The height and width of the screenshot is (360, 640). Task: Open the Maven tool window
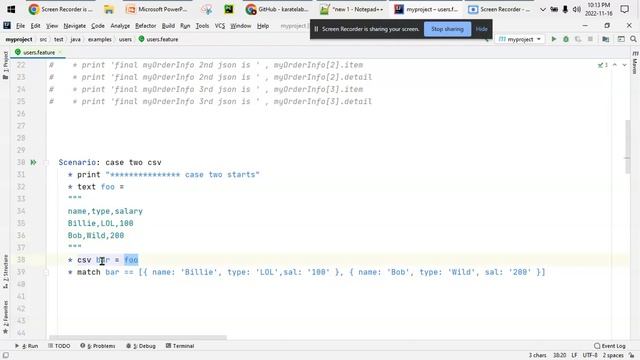635,63
